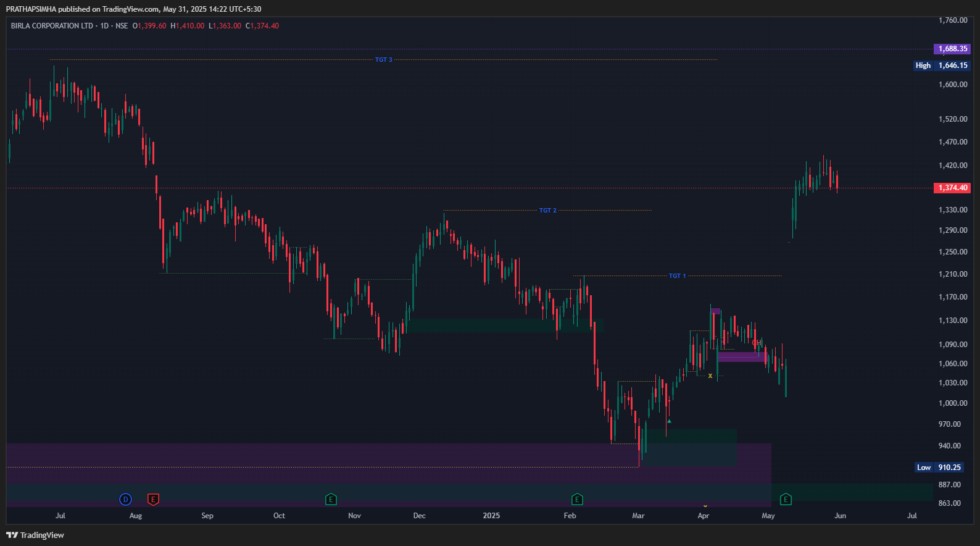
Task: Click the Low 910.25 price label
Action: click(939, 468)
